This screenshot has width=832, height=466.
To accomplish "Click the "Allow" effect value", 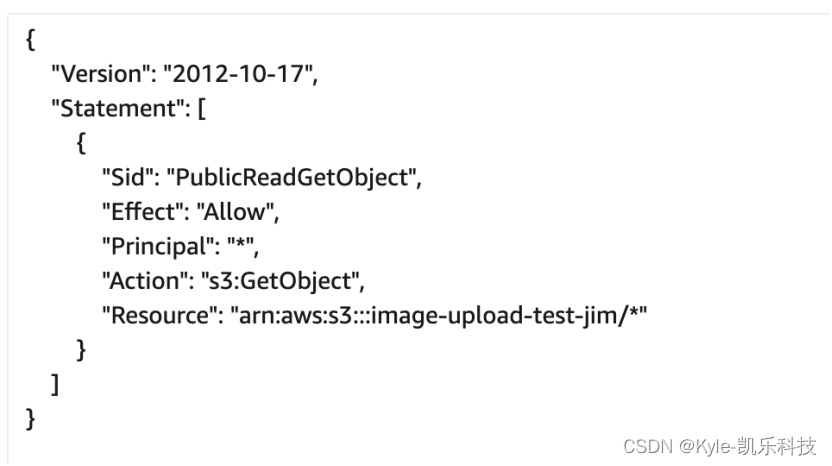I will click(x=235, y=212).
